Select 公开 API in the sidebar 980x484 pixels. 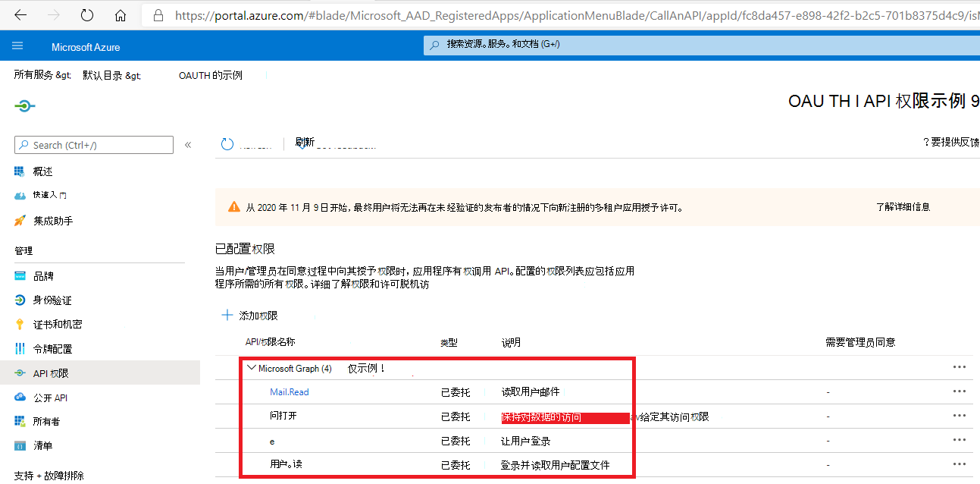51,398
